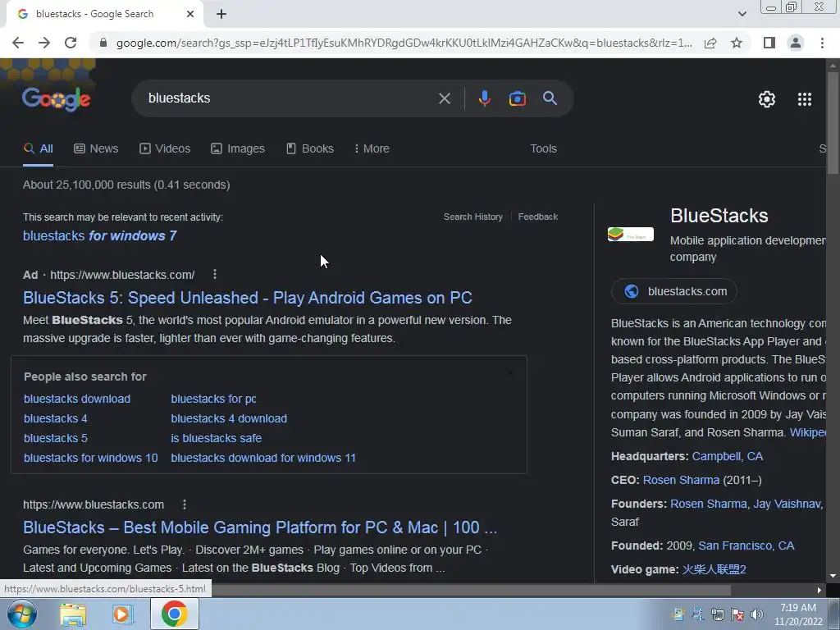Open BlueStacks 5: Speed Unleashed ad link
The width and height of the screenshot is (840, 630).
pos(248,298)
